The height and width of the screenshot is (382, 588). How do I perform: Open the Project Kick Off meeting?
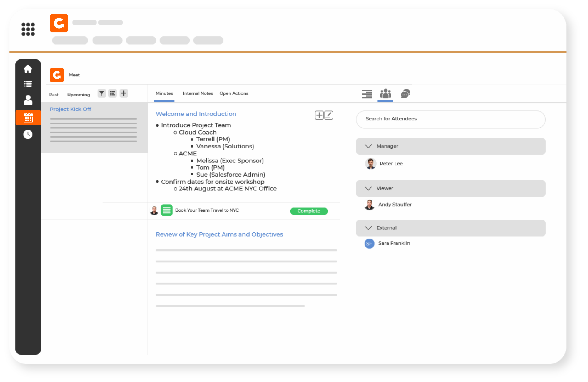click(70, 109)
